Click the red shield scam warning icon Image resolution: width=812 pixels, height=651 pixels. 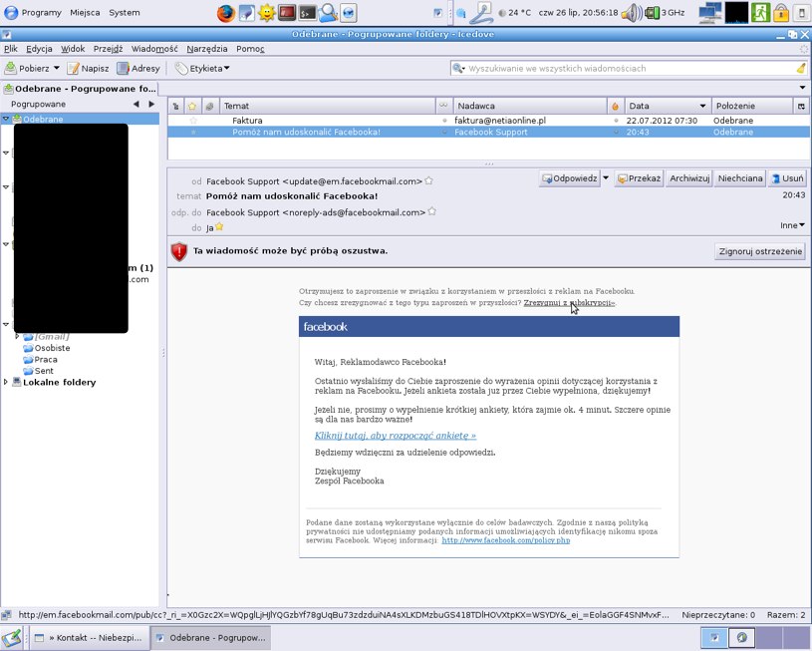tap(179, 251)
